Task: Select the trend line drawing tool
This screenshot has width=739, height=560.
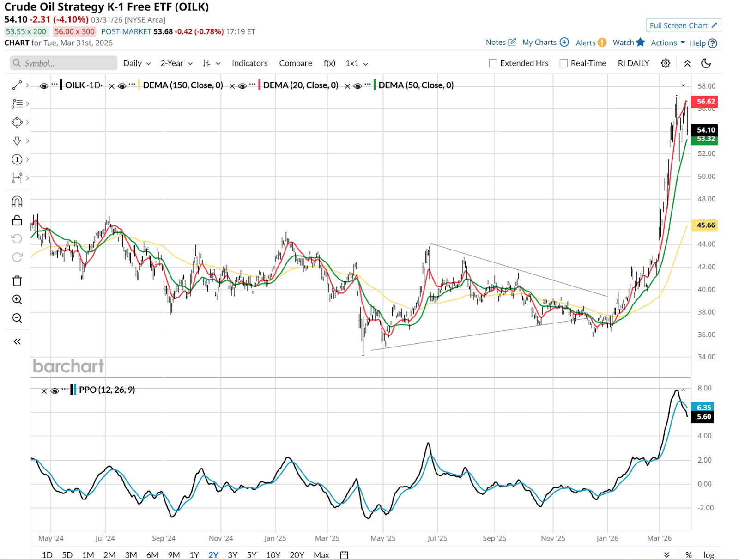Action: (17, 85)
